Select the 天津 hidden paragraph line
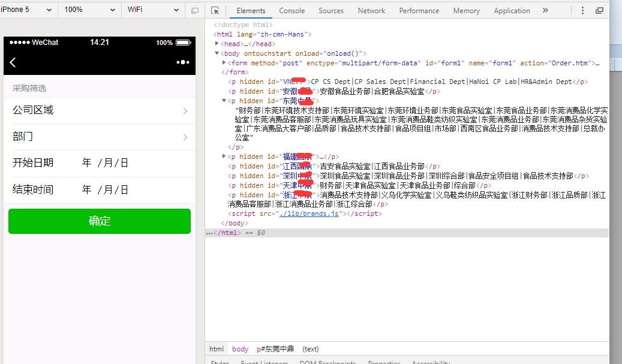The height and width of the screenshot is (364, 622). click(x=360, y=185)
